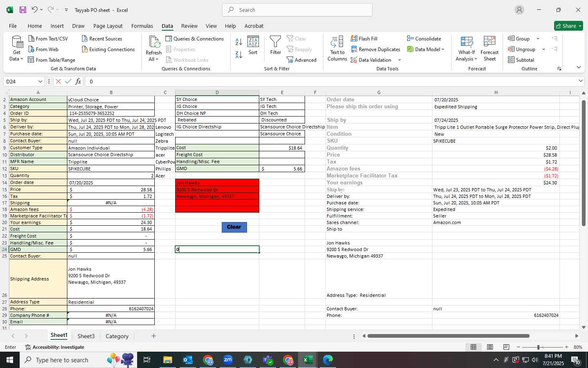Launch Text to Columns wizard

pos(337,49)
